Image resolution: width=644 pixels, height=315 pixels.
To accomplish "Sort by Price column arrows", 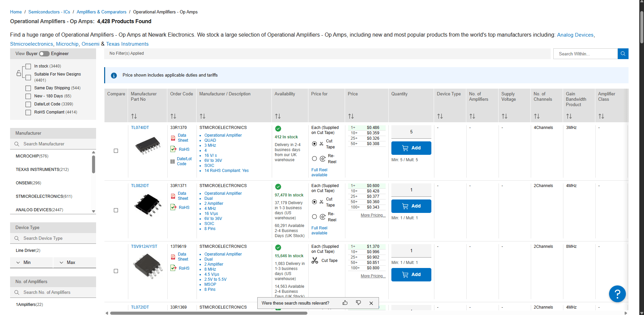I will point(351,116).
